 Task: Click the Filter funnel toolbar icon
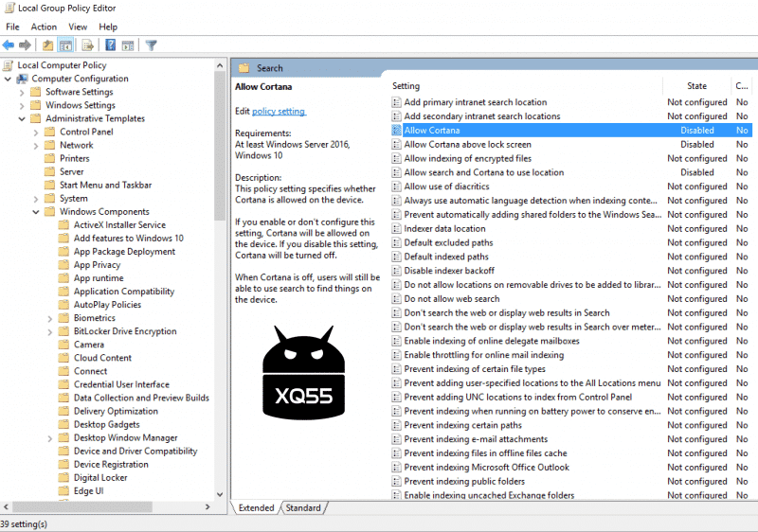pos(152,44)
